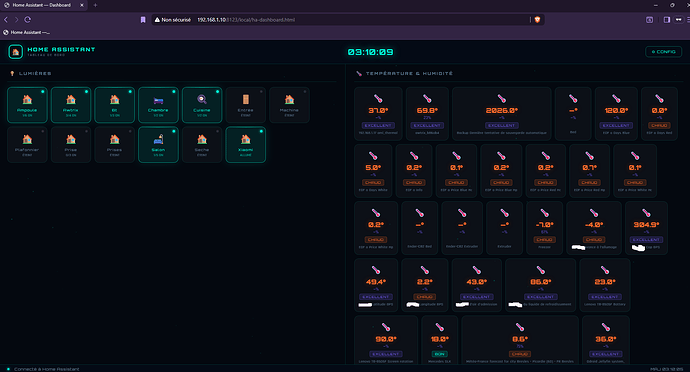Viewport: 690px width, 372px height.
Task: Click the house icon on Prises card
Action: point(114,140)
